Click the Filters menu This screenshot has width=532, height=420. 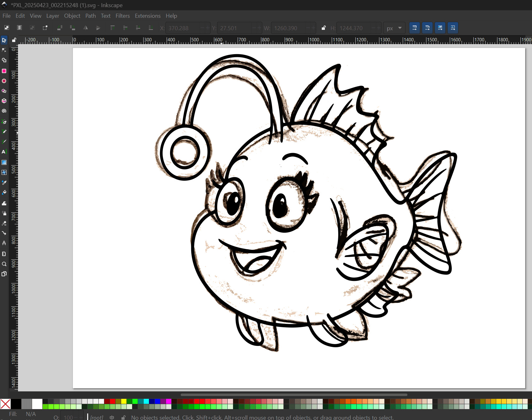(122, 16)
